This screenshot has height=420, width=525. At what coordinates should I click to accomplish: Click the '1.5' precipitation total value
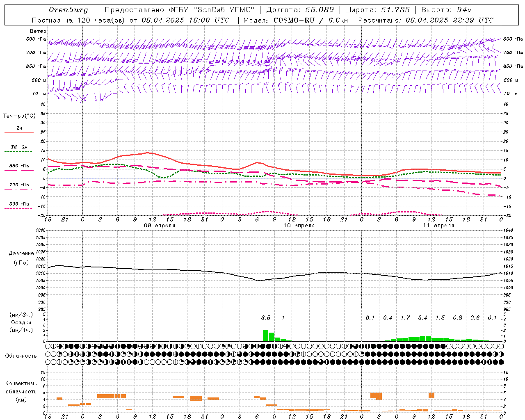click(x=440, y=317)
